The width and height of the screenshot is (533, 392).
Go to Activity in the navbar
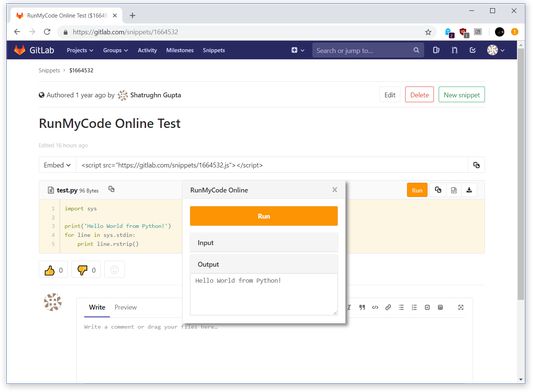point(147,50)
